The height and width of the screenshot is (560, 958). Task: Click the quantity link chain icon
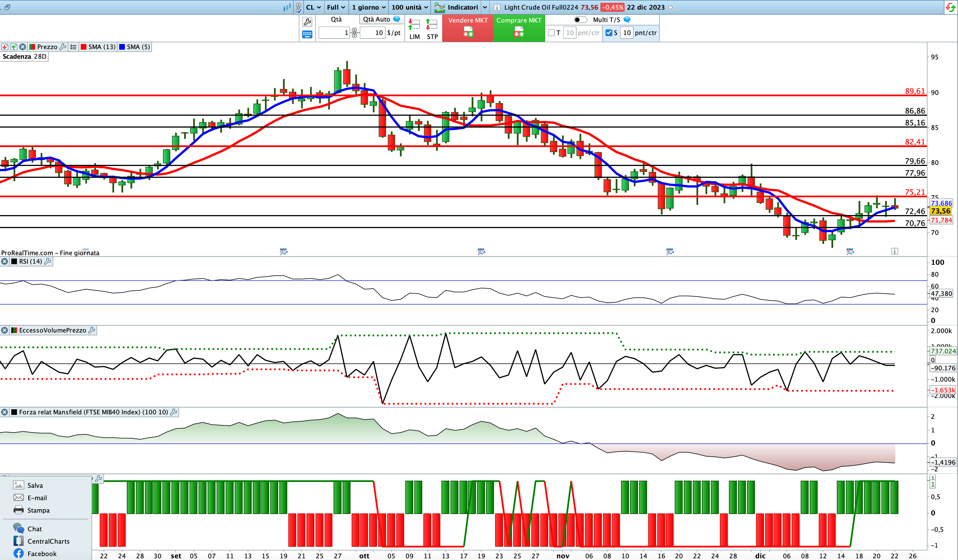[x=354, y=33]
